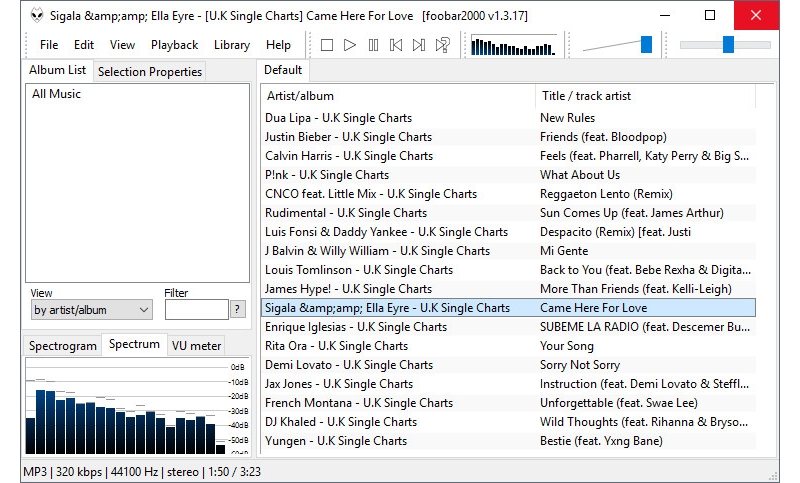
Task: Click 'Unforgettable (feat. Swae Lee)' title cell
Action: click(x=619, y=403)
